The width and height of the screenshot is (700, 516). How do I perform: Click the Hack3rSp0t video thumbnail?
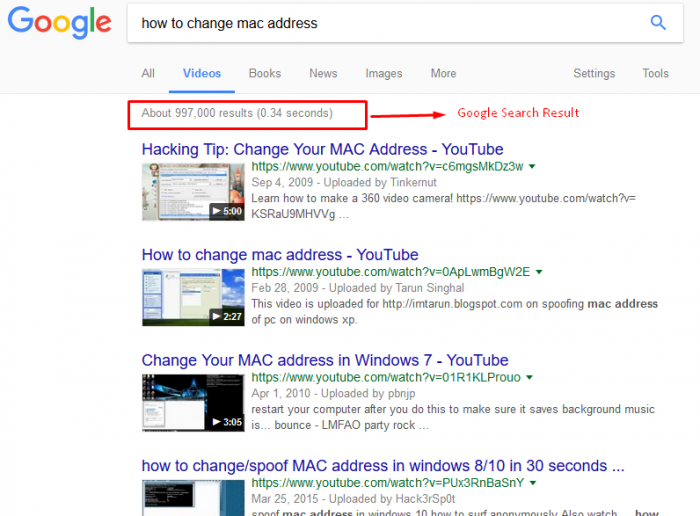pyautogui.click(x=193, y=498)
